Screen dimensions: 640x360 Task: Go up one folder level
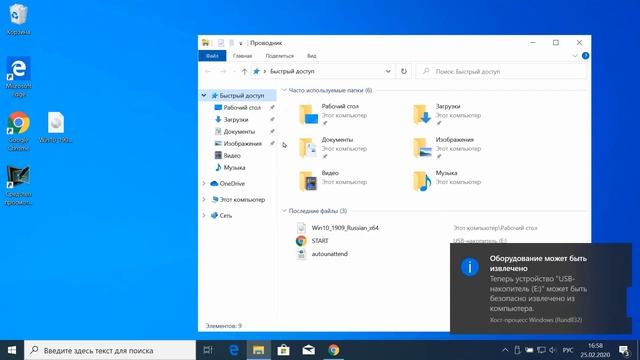(244, 71)
